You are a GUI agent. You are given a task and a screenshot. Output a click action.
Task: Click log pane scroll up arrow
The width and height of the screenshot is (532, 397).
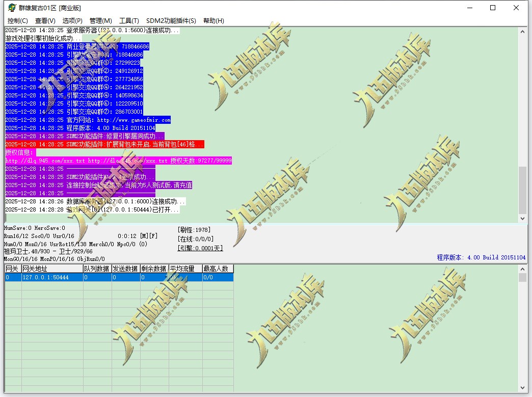522,32
